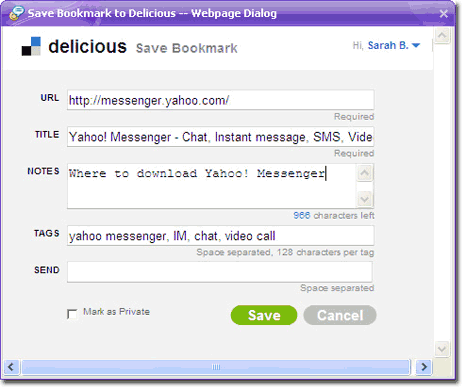
Task: Focus the NOTES text area
Action: click(212, 186)
